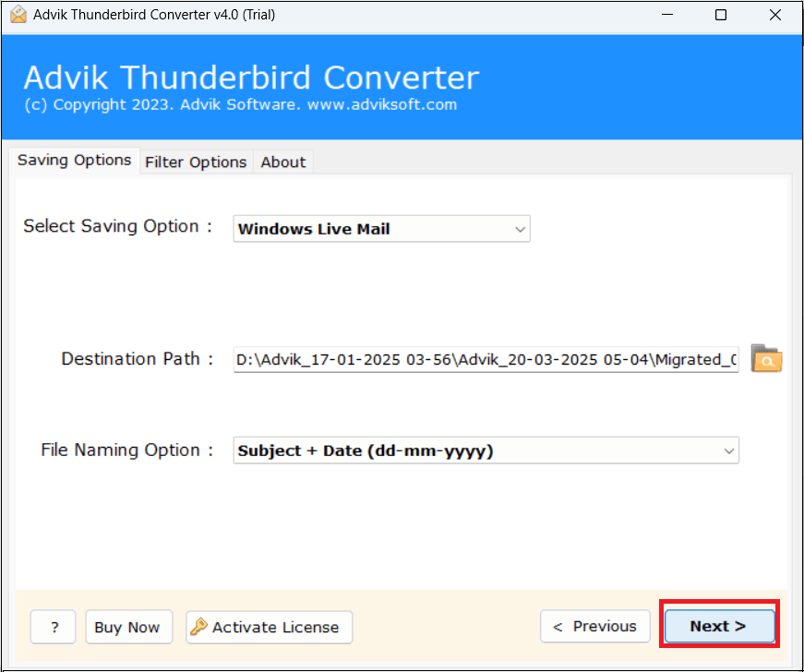Minimize the Advik Thunderbird Converter window
The width and height of the screenshot is (804, 672).
tap(667, 15)
